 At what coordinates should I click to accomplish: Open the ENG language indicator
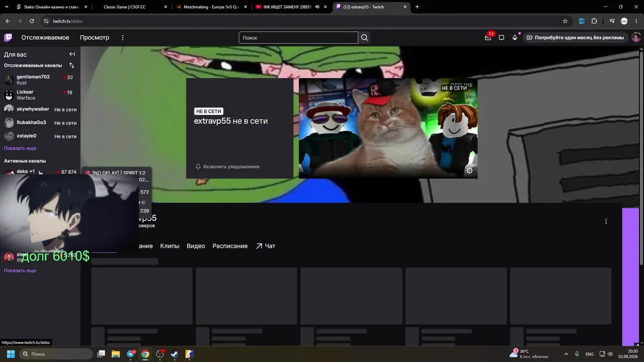[x=590, y=354]
